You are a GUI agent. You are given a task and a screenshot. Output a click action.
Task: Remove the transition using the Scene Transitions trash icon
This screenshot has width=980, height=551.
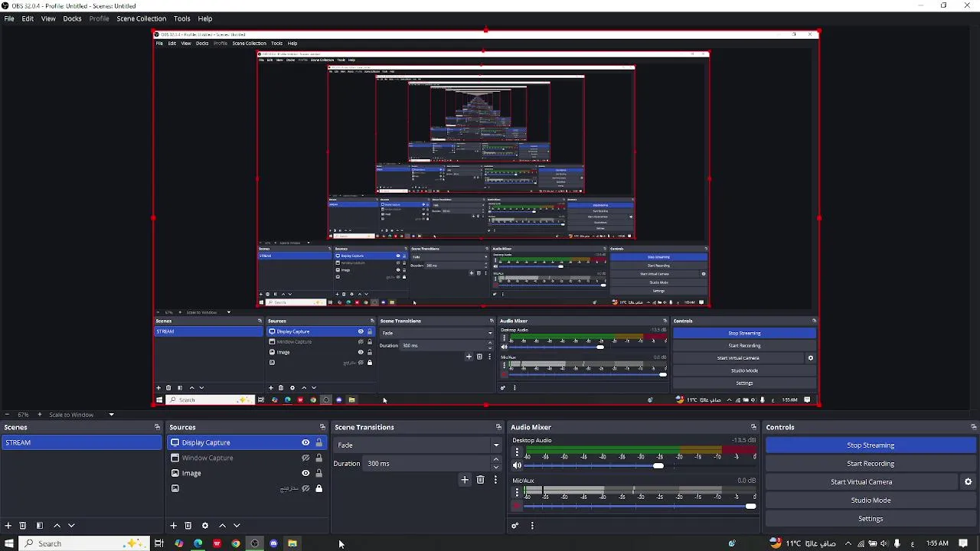click(480, 480)
